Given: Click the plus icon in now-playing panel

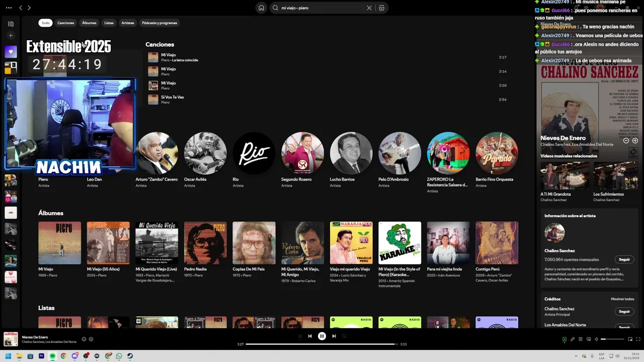Looking at the screenshot, I should tap(635, 141).
